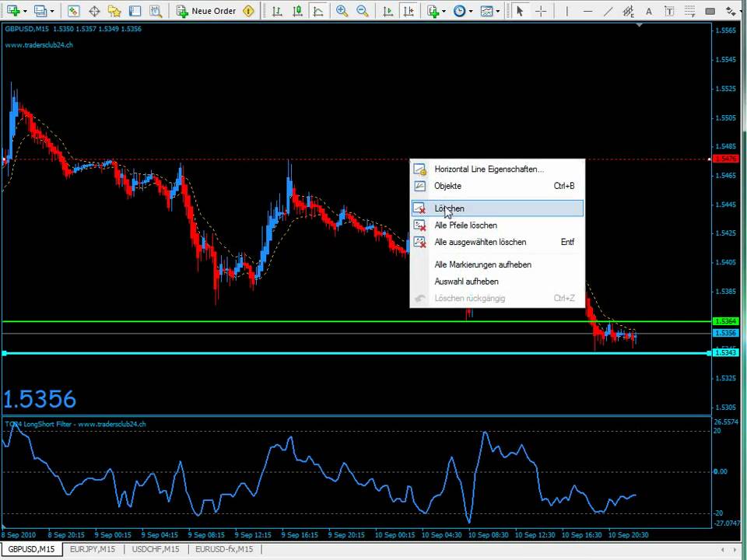Expand the Profiles dropdown arrow
Screen dimensions: 747x560
(52, 11)
